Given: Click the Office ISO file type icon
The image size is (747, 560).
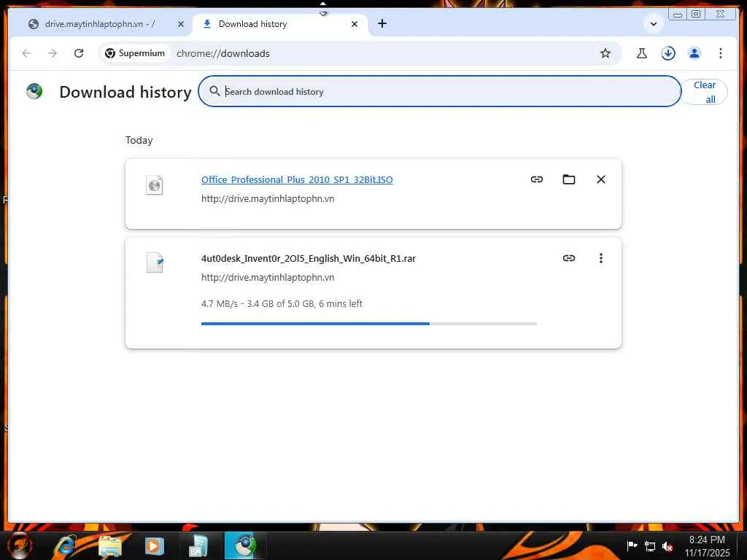Looking at the screenshot, I should [x=155, y=185].
